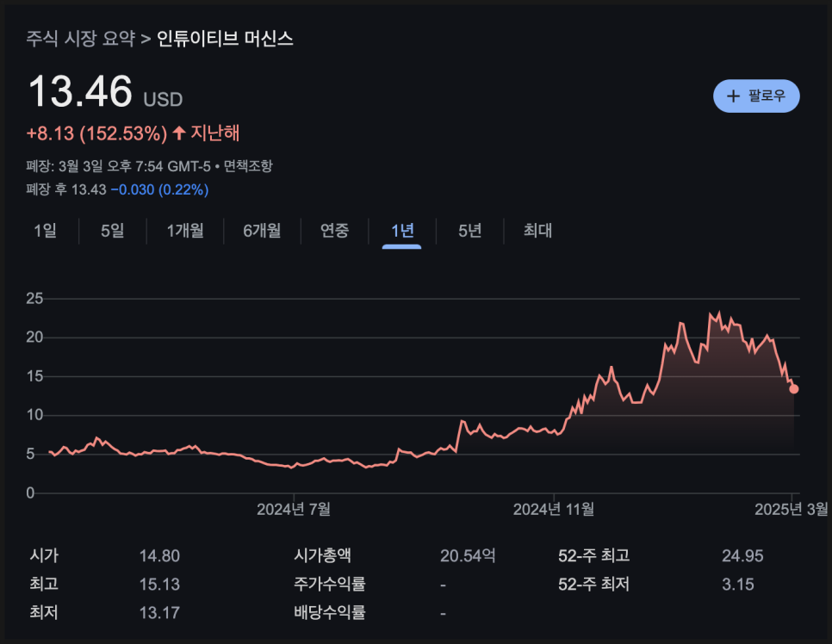Click the plus icon in 팔로우 button
This screenshot has width=832, height=644.
pos(733,96)
